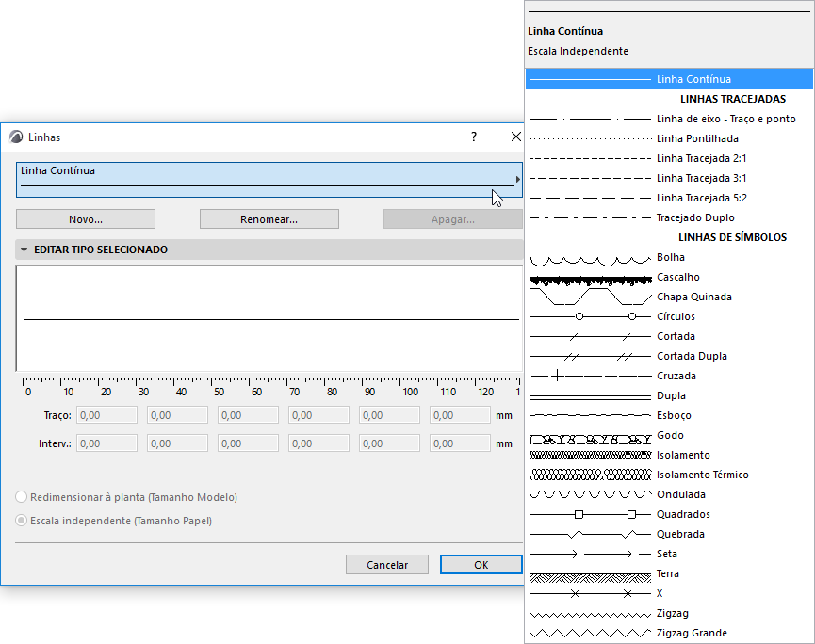Image resolution: width=815 pixels, height=644 pixels.
Task: Select the Cascalho symbol line
Action: pyautogui.click(x=669, y=277)
